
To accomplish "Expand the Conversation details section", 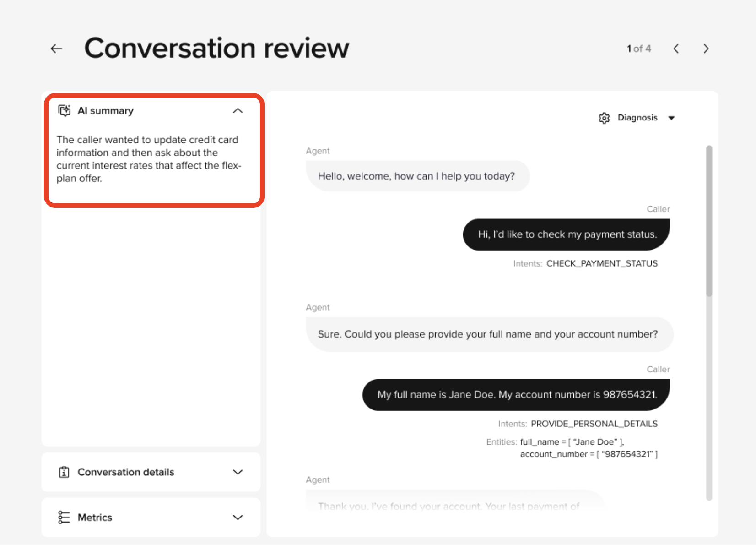I will click(238, 472).
